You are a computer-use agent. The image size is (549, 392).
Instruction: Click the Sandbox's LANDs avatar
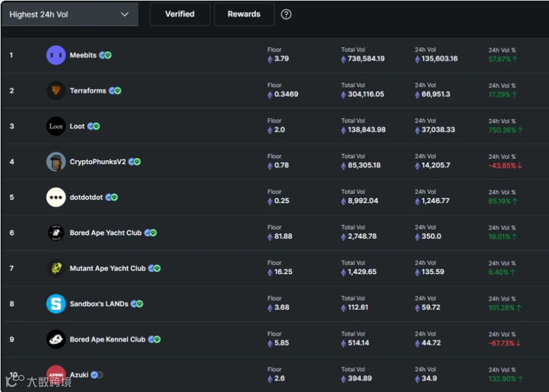coord(56,304)
